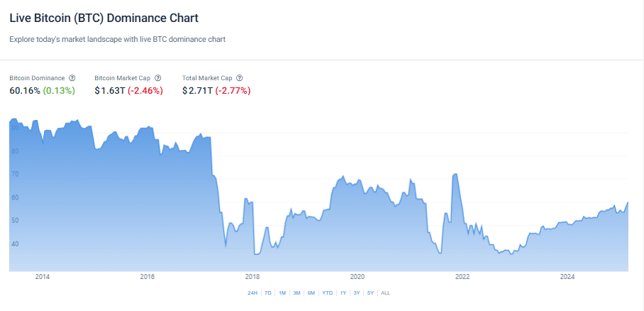Click the 2014 label on chart axis
The height and width of the screenshot is (311, 644).
[x=42, y=276]
